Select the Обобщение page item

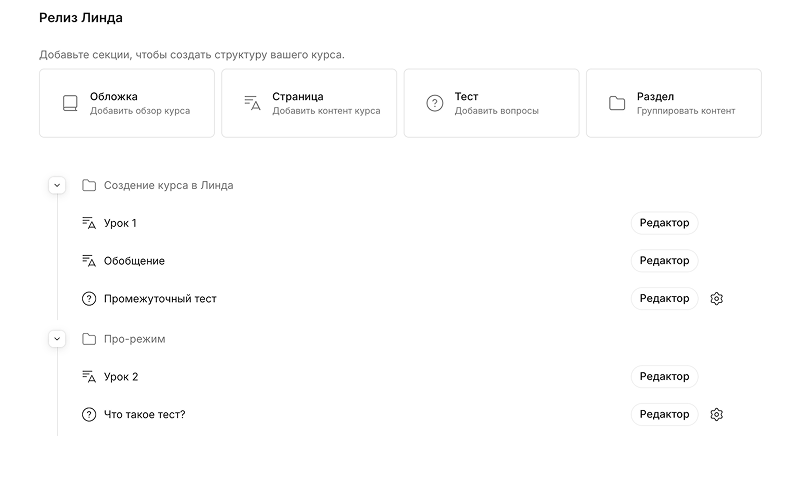[134, 261]
